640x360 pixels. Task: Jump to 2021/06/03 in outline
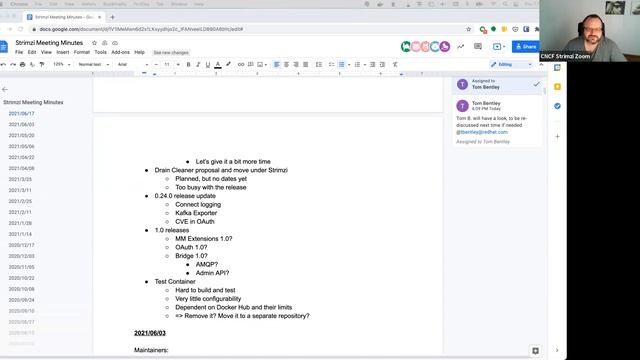21,124
